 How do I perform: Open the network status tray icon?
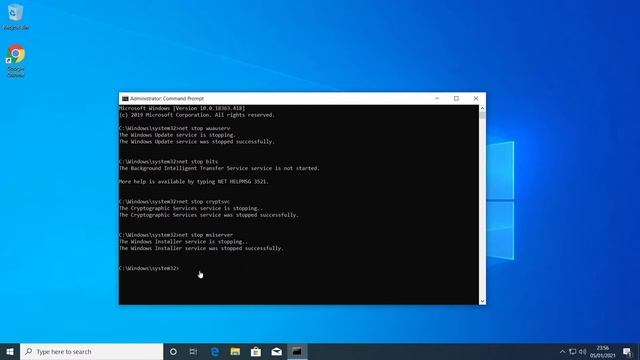tap(573, 352)
